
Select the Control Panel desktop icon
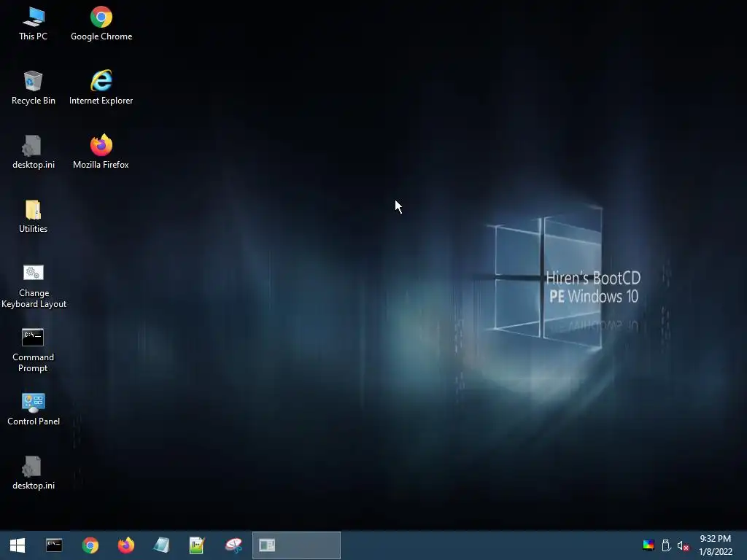34,409
